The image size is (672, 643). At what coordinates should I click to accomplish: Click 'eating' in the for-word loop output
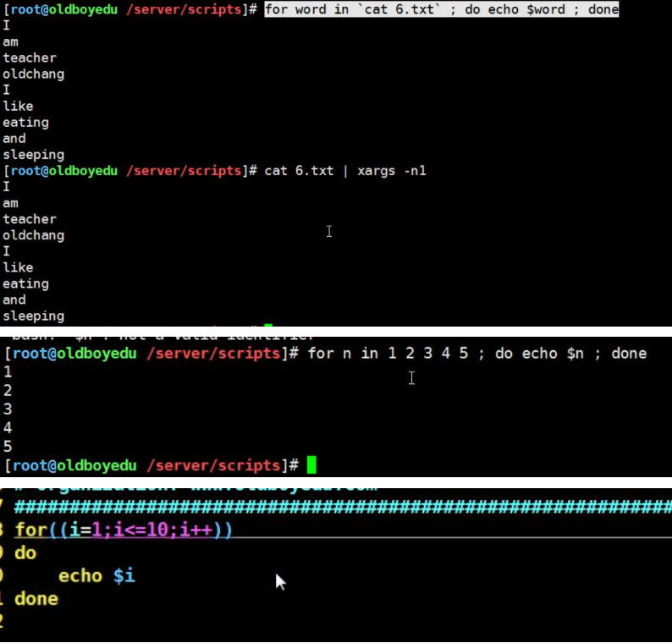(x=25, y=123)
